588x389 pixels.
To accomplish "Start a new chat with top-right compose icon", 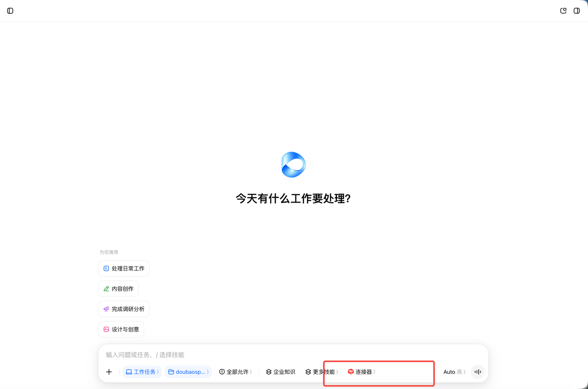I will [563, 11].
